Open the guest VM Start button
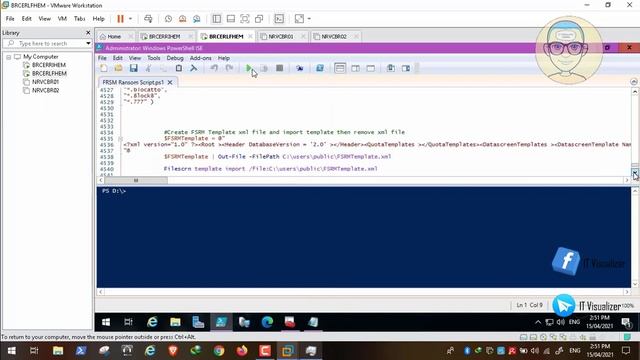This screenshot has width=640, height=360. pos(106,322)
